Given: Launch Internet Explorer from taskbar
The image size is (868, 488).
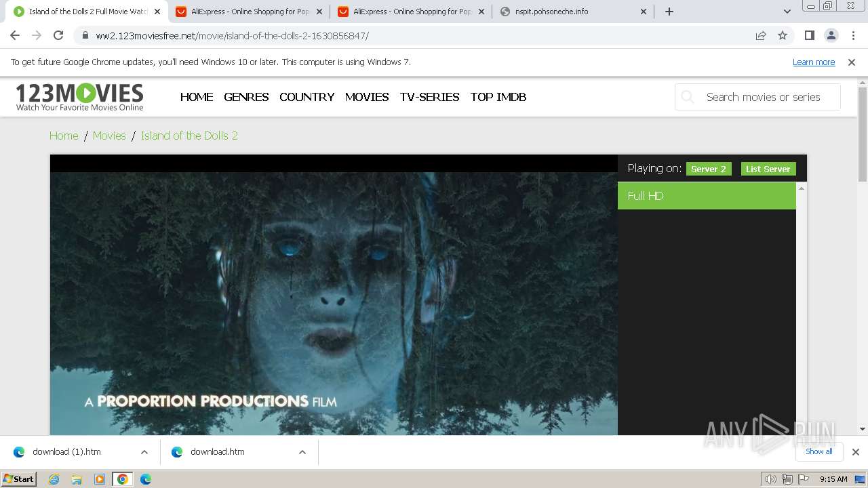Looking at the screenshot, I should point(54,479).
